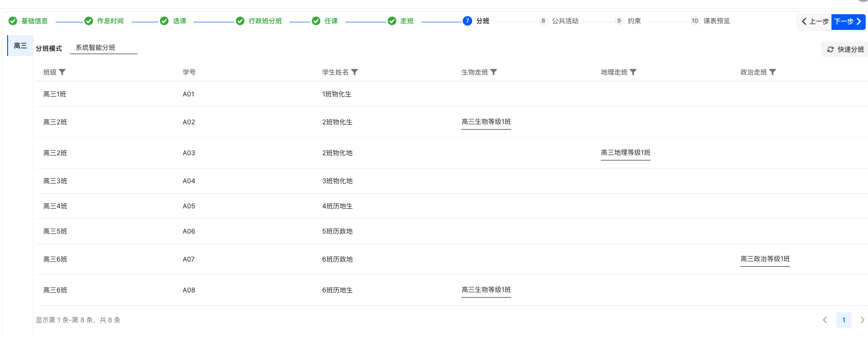This screenshot has height=337, width=868.
Task: Click the step 7 circle icon for 分班
Action: click(x=467, y=21)
